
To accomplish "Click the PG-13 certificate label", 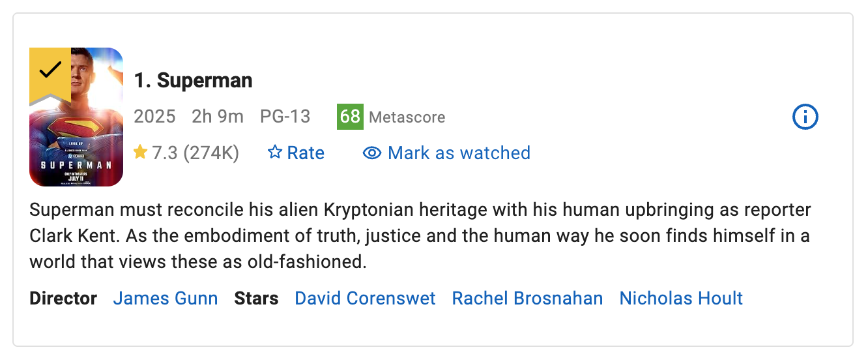I will tap(285, 117).
